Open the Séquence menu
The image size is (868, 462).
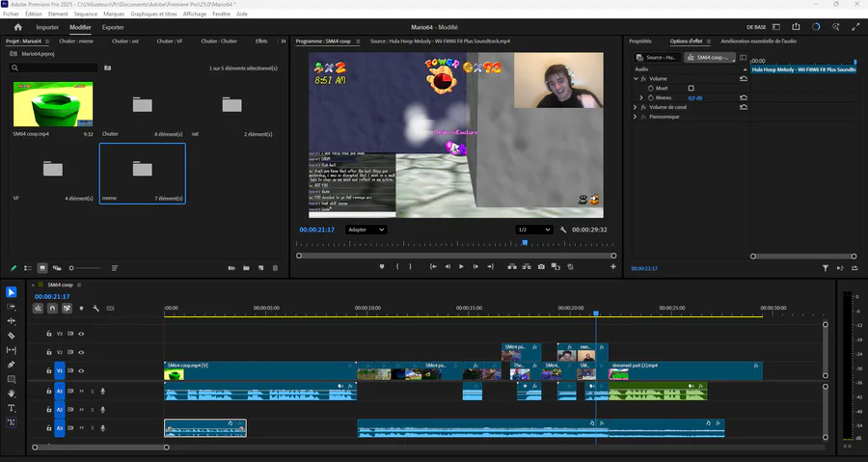(x=85, y=14)
